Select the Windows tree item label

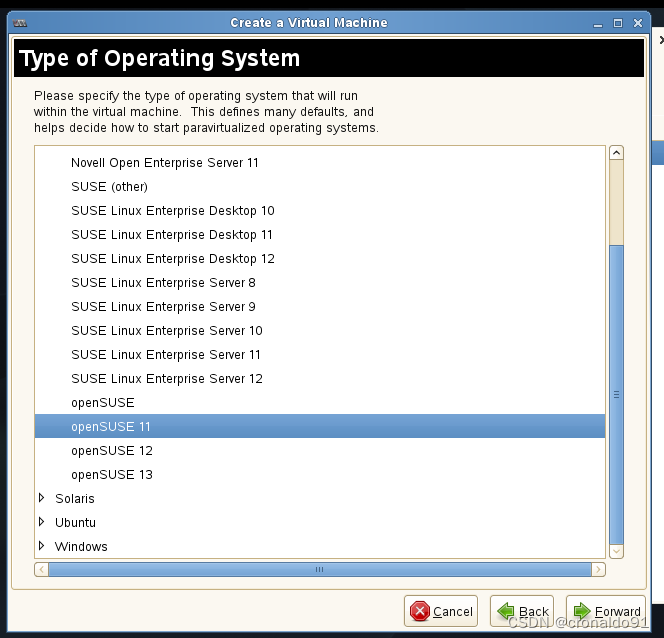pyautogui.click(x=81, y=547)
